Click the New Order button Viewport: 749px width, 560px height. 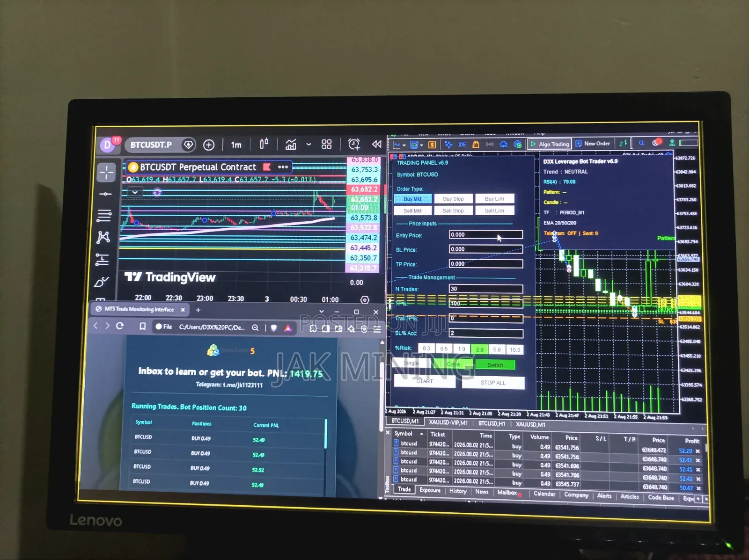pyautogui.click(x=592, y=144)
